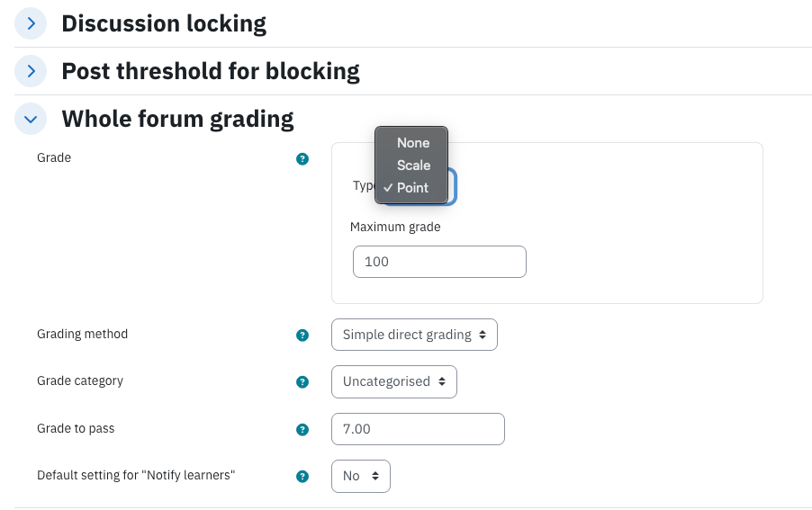Open the Simple direct grading dropdown
Image resolution: width=812 pixels, height=510 pixels.
click(414, 335)
